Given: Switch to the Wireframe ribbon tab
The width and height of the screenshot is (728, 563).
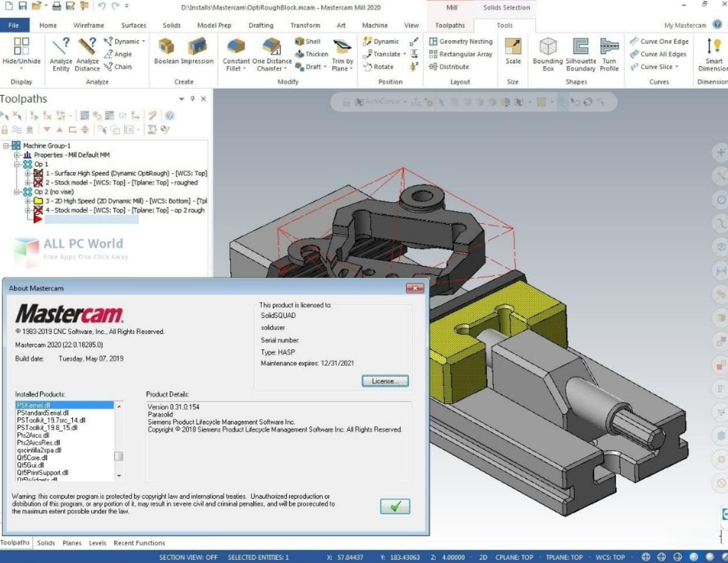Looking at the screenshot, I should [88, 25].
